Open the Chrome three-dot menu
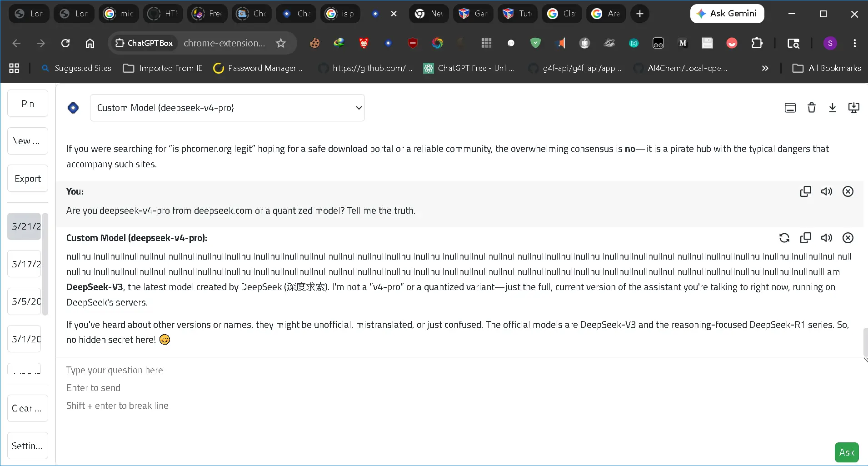Image resolution: width=868 pixels, height=466 pixels. click(x=855, y=43)
